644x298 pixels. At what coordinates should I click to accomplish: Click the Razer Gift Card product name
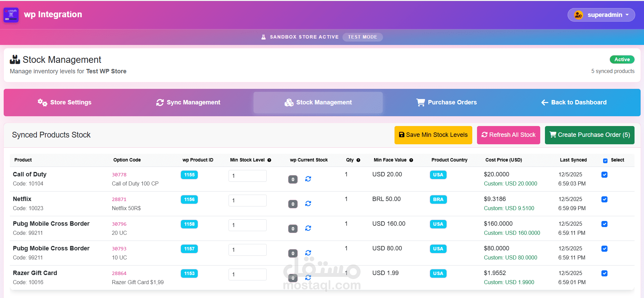tap(35, 273)
